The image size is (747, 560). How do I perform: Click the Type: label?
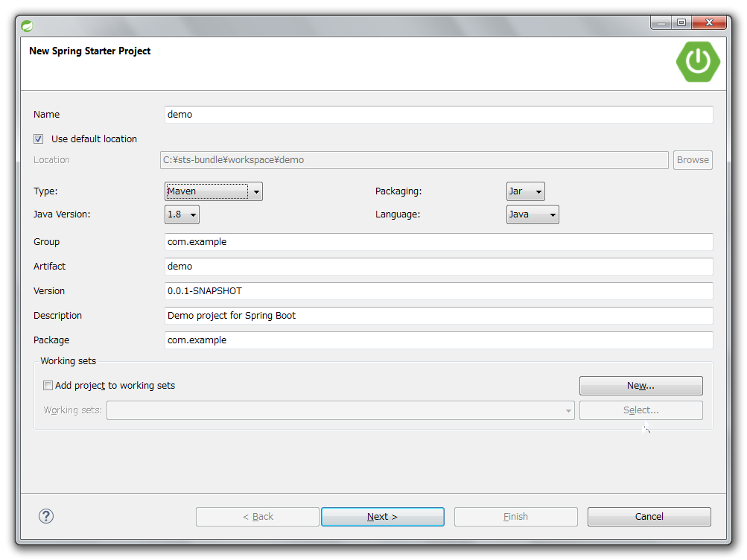(x=45, y=191)
